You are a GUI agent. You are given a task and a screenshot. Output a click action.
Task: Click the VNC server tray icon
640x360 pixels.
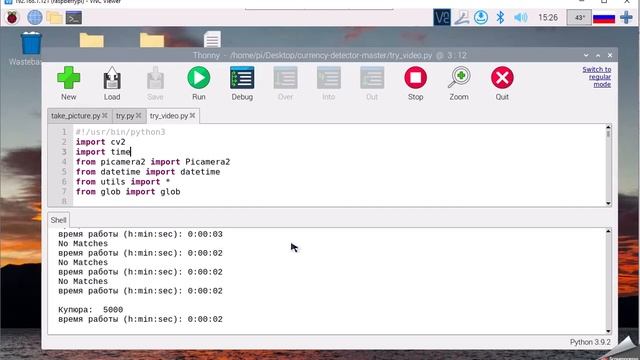442,18
